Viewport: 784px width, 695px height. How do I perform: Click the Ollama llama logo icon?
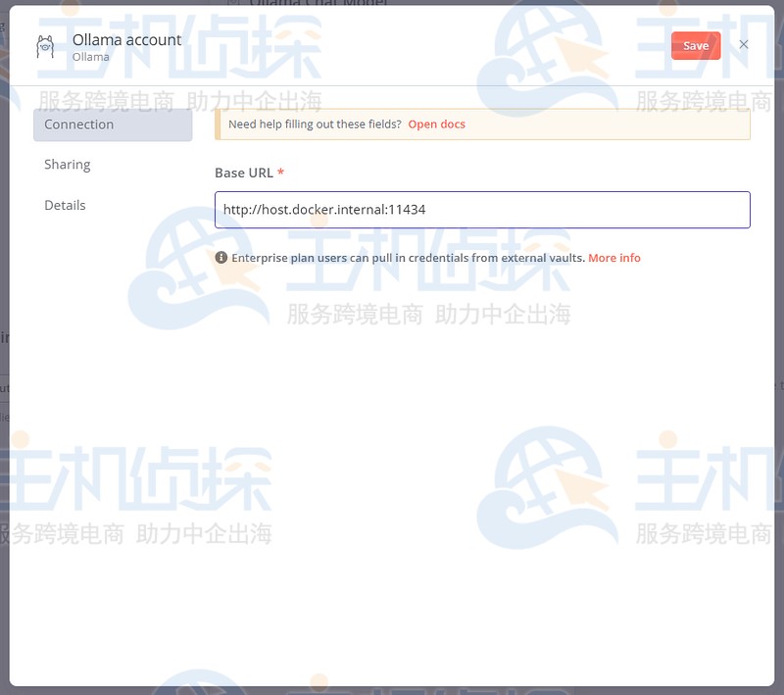tap(45, 47)
